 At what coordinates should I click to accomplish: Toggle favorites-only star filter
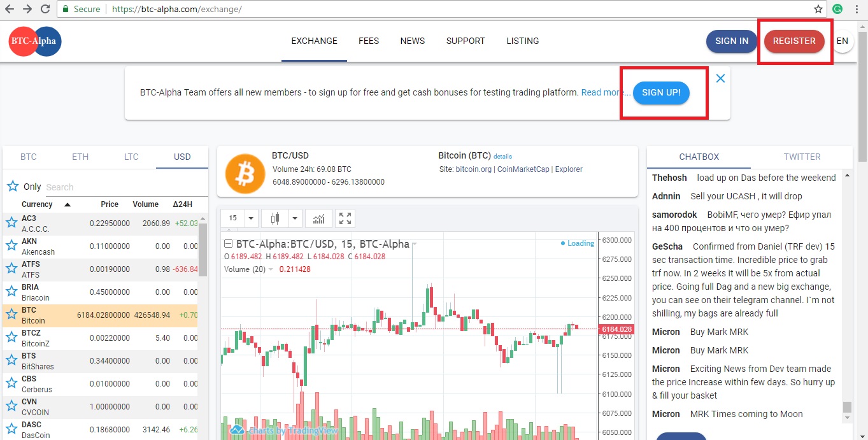tap(13, 187)
